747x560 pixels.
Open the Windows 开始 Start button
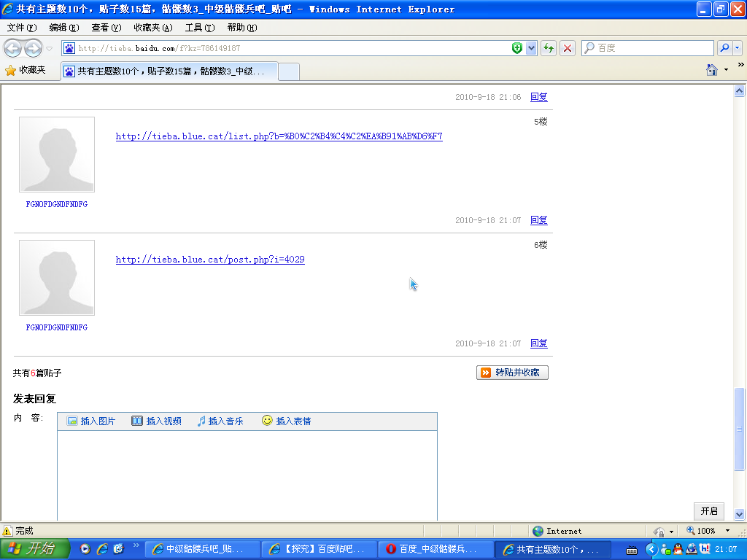35,549
